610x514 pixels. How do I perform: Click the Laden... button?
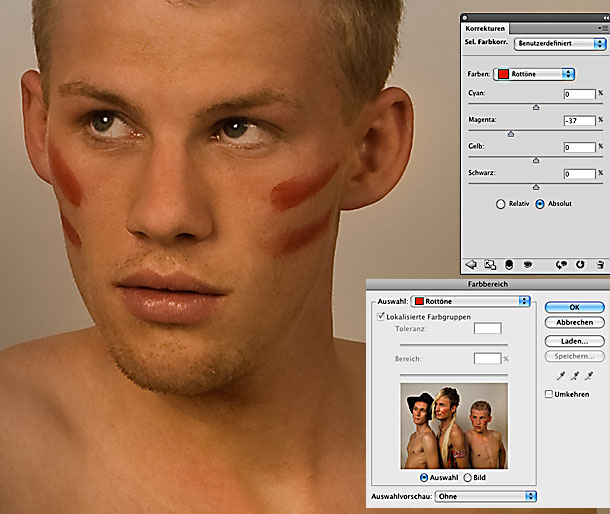click(x=575, y=341)
